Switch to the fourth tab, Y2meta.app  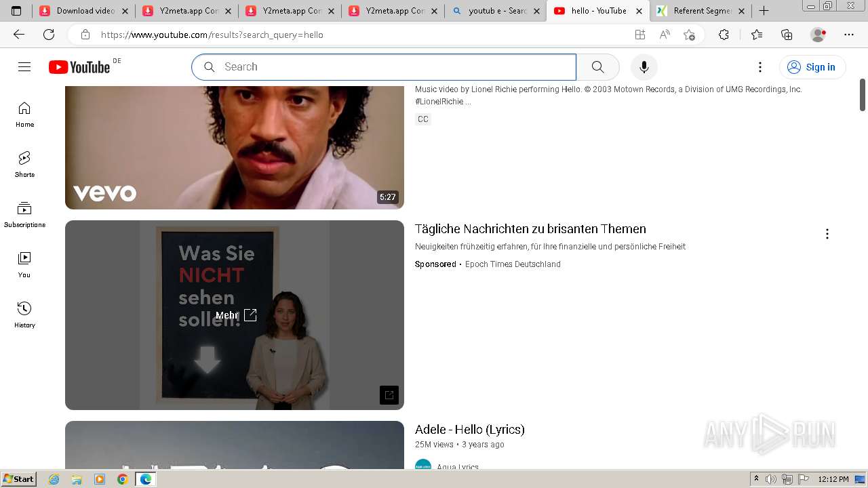point(393,11)
